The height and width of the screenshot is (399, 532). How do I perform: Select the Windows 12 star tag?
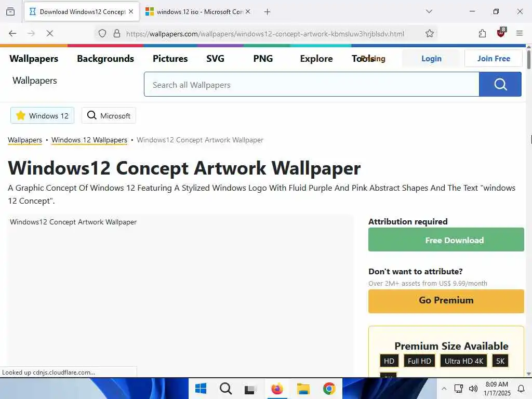(43, 116)
